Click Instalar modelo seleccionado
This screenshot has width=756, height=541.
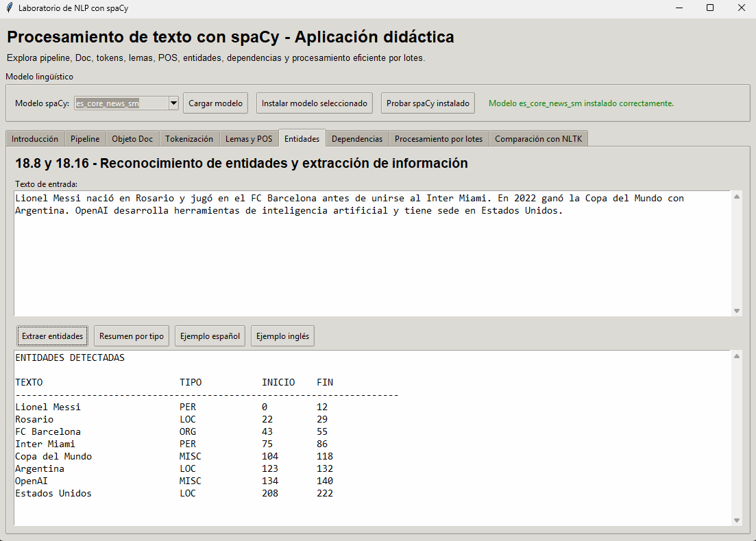(x=314, y=103)
